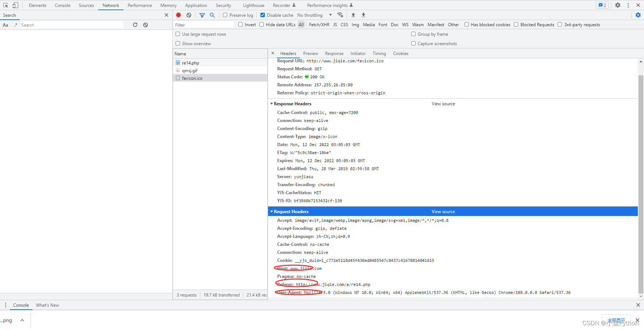This screenshot has height=330, width=644.
Task: Toggle the network filter funnel icon
Action: 202,15
